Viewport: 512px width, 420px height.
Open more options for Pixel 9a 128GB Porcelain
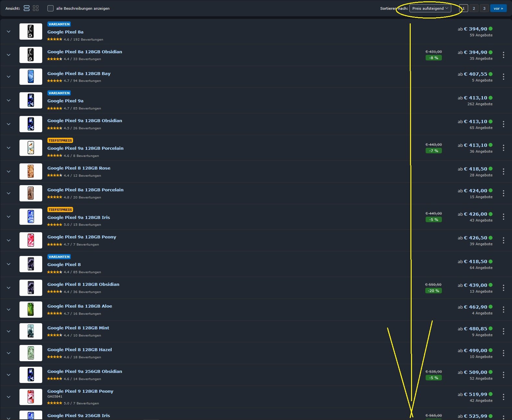point(504,148)
